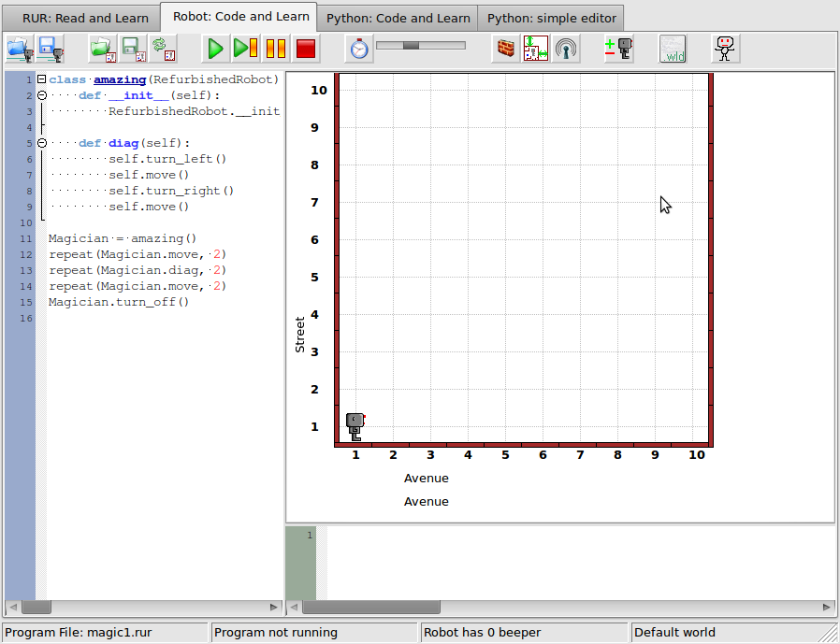
Task: Adjust the robot speed slider
Action: [x=421, y=46]
